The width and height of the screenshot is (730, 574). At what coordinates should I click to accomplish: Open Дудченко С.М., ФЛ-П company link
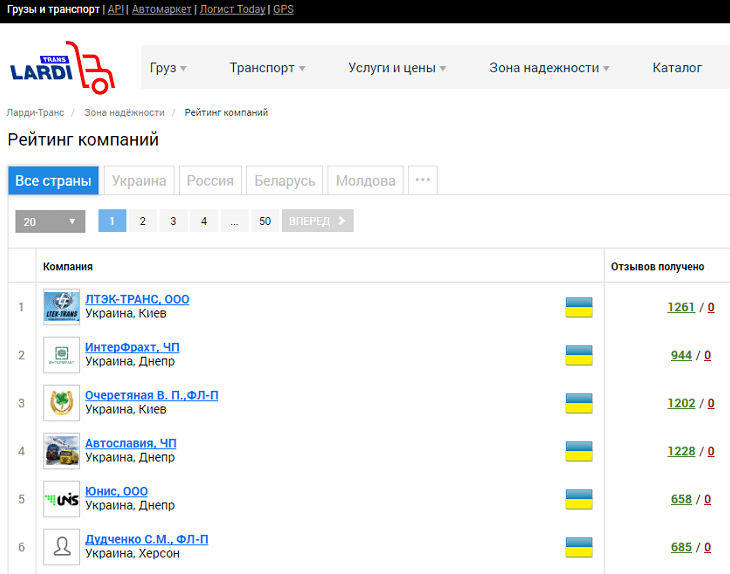[147, 539]
